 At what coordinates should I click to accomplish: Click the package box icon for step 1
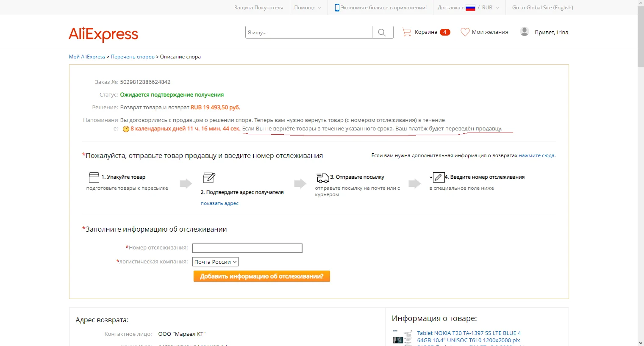click(94, 177)
